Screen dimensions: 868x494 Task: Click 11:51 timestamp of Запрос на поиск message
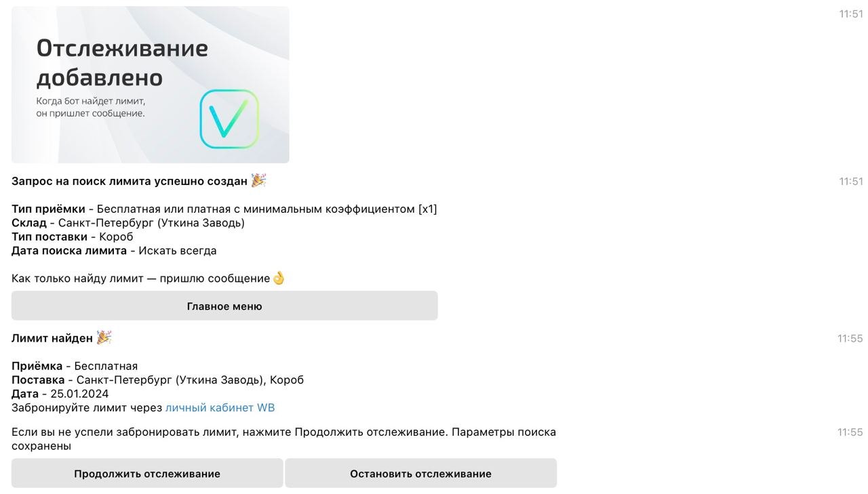[x=851, y=181]
